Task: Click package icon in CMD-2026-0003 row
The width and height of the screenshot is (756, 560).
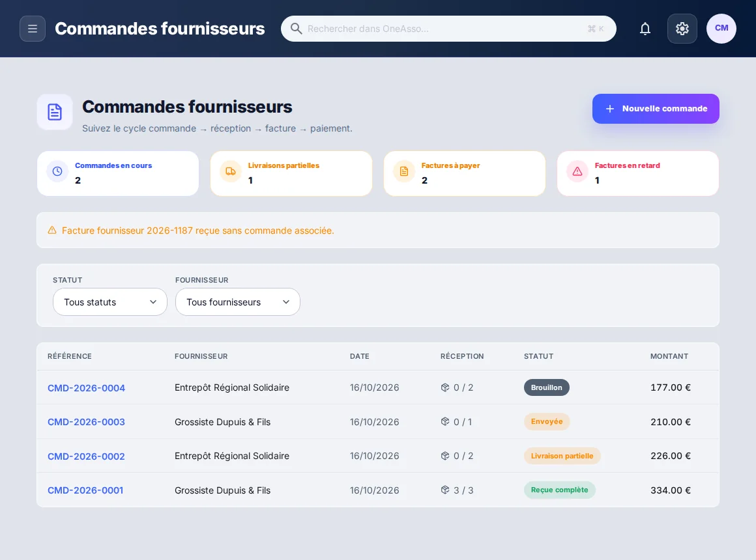Action: pos(445,422)
